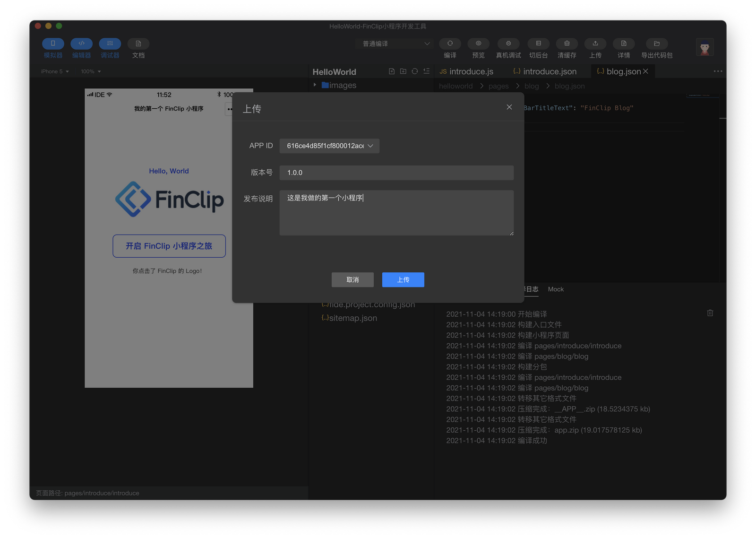This screenshot has width=756, height=539.
Task: Click the 编译成功 log line
Action: [x=497, y=441]
